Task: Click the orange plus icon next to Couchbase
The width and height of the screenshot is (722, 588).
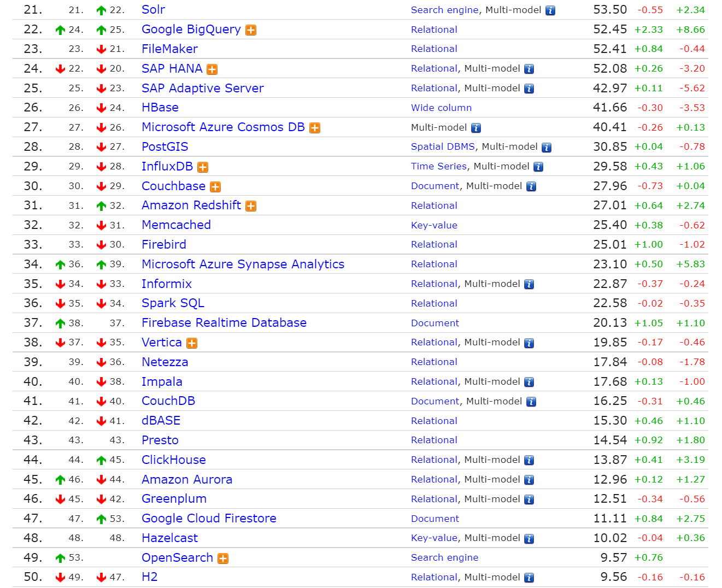Action: pyautogui.click(x=215, y=187)
